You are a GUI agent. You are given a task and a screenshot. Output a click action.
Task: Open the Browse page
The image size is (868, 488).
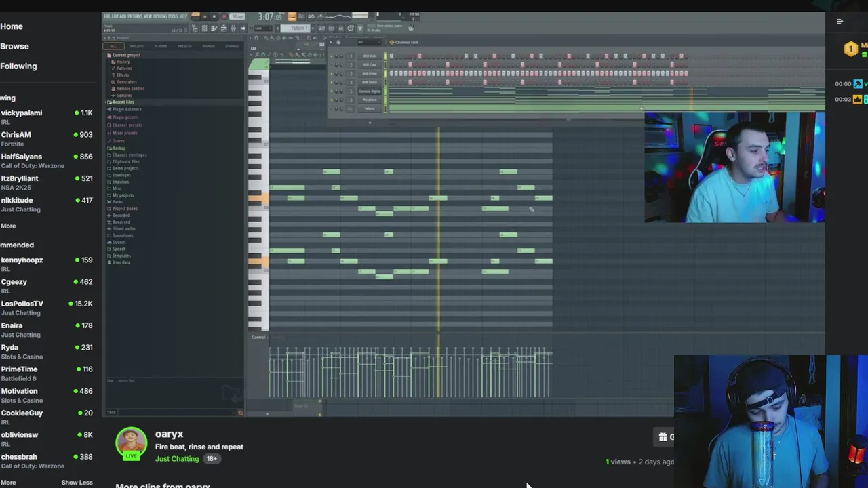tap(14, 46)
